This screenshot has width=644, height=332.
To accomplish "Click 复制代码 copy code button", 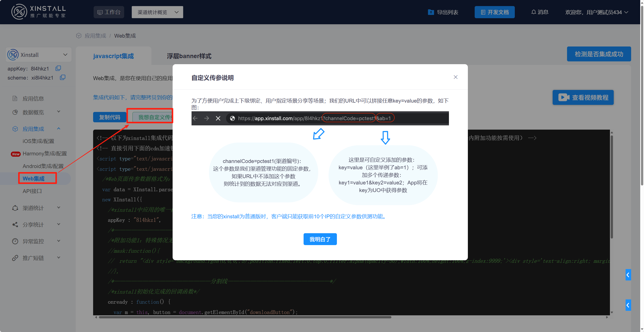I will pyautogui.click(x=110, y=117).
